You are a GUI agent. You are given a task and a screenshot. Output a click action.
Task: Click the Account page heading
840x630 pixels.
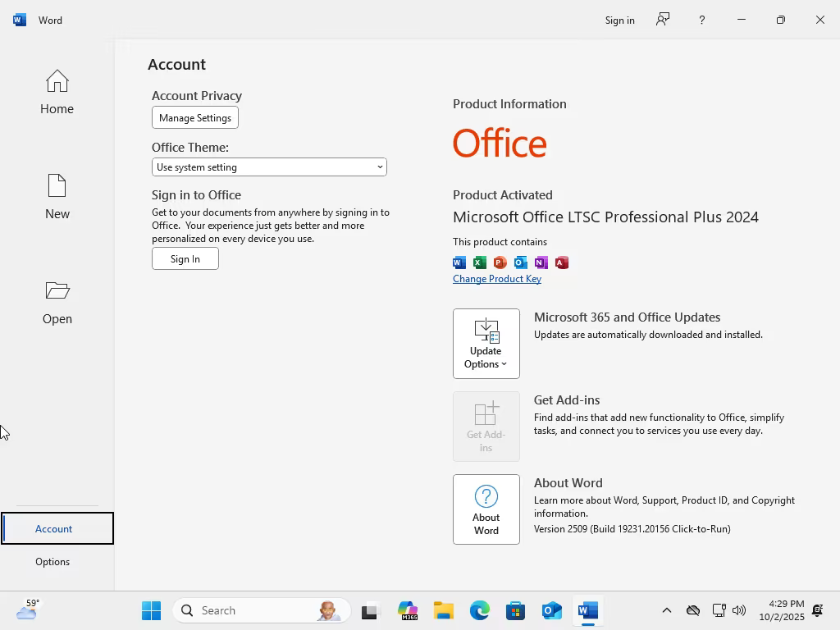point(177,64)
